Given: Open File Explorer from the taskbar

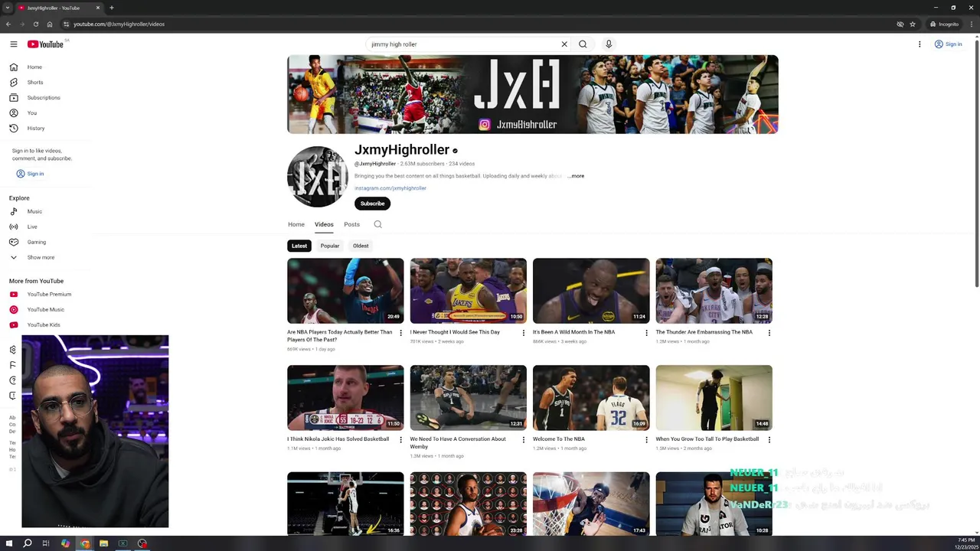Looking at the screenshot, I should [x=103, y=543].
